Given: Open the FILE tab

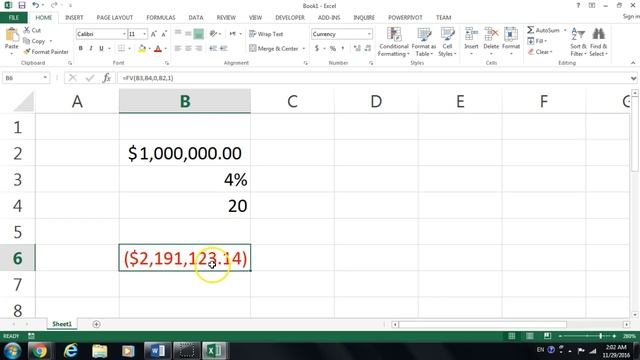Looking at the screenshot, I should [x=14, y=18].
